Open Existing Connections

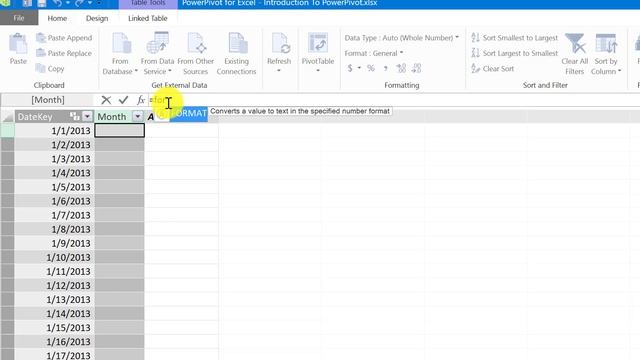click(236, 53)
